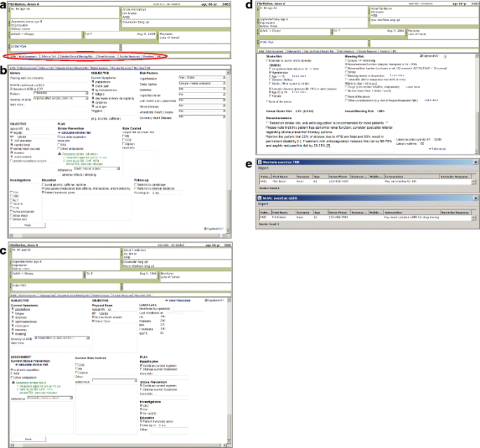Open Provider Resources tab in panel d
This screenshot has height=448, width=480.
coord(367,51)
